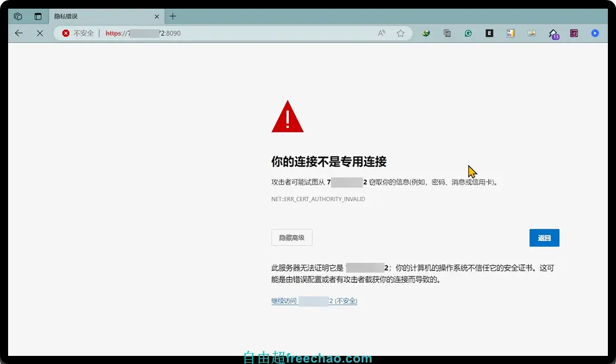The width and height of the screenshot is (616, 364).
Task: Click the 你的连接不是专用连接 heading
Action: pyautogui.click(x=329, y=161)
